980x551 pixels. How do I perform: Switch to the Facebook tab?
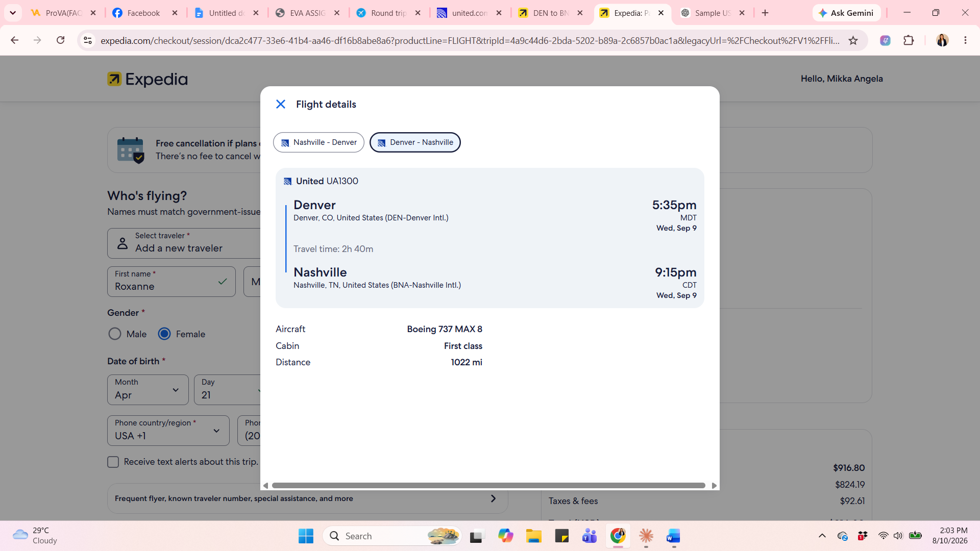(145, 13)
